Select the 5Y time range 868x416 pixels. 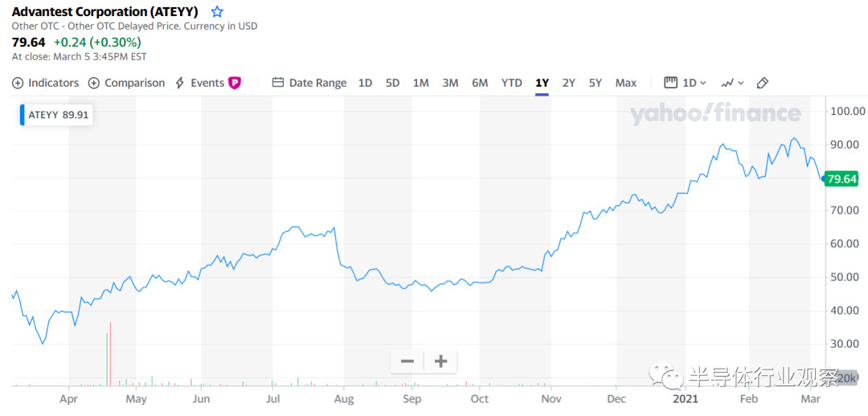click(x=595, y=83)
